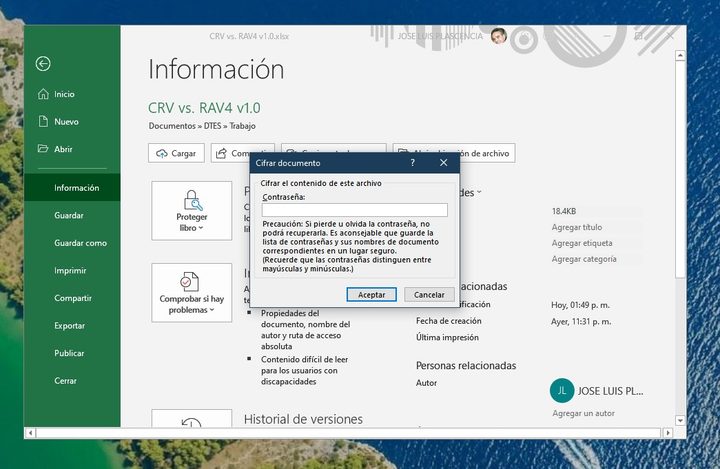Expand the Comprobar si hay problemas dropdown

coord(191,293)
